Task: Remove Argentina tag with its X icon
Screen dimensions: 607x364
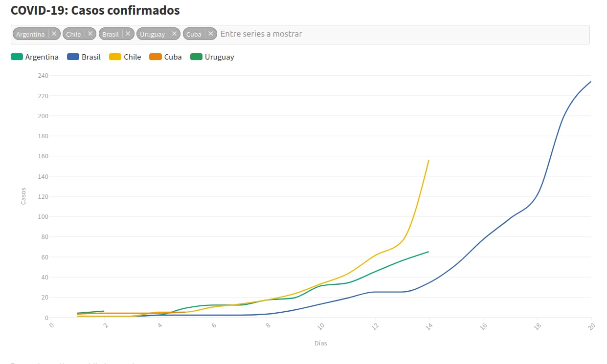Action: pos(54,34)
